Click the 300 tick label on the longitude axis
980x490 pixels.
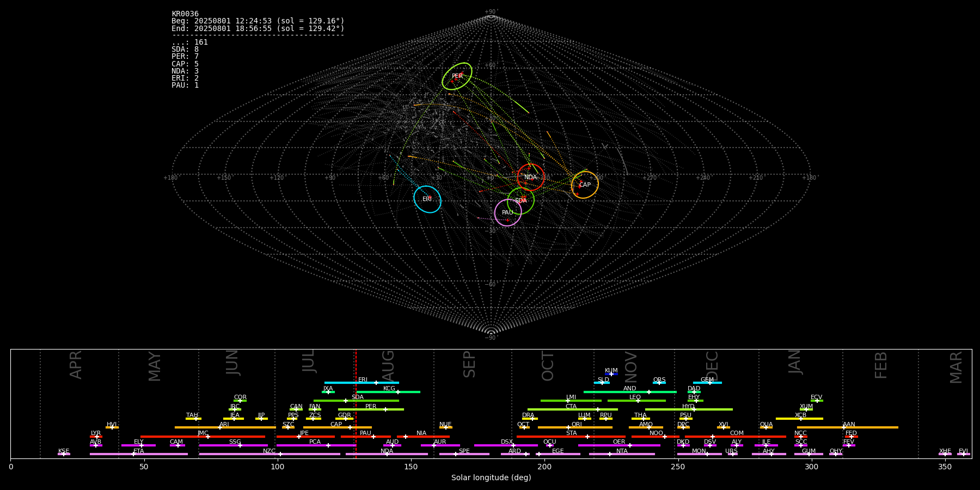[811, 467]
